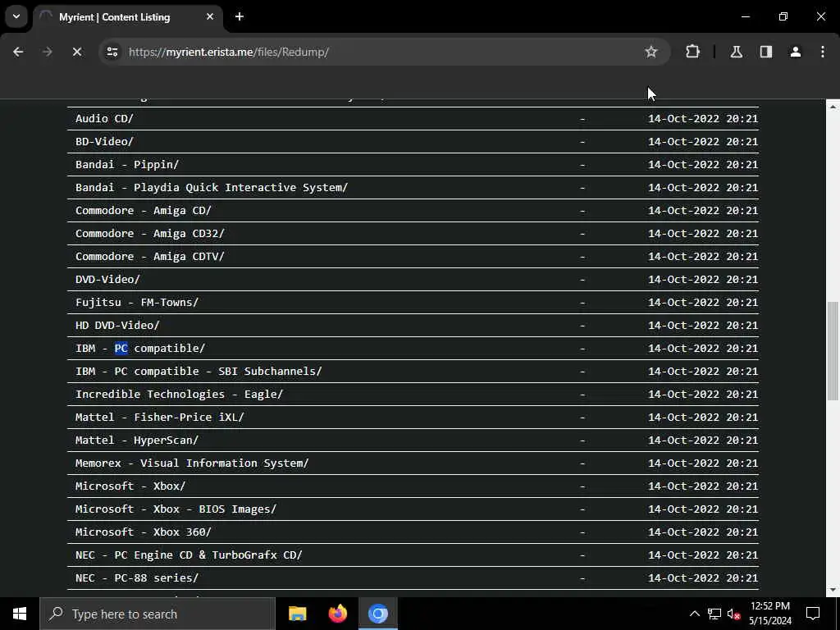Open Chrome Labs flask icon

click(x=737, y=52)
